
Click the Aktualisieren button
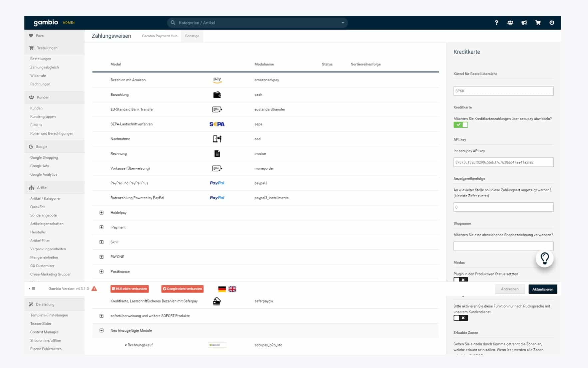tap(542, 289)
